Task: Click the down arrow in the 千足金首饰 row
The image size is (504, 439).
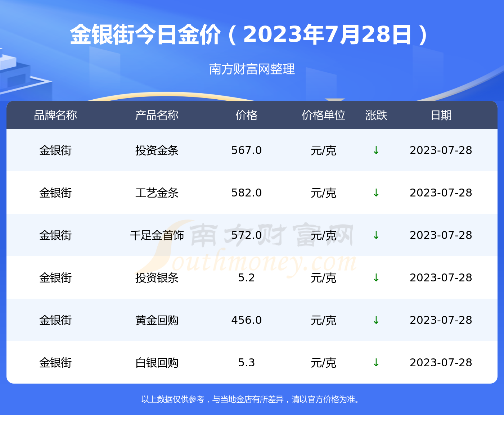Action: coord(376,235)
